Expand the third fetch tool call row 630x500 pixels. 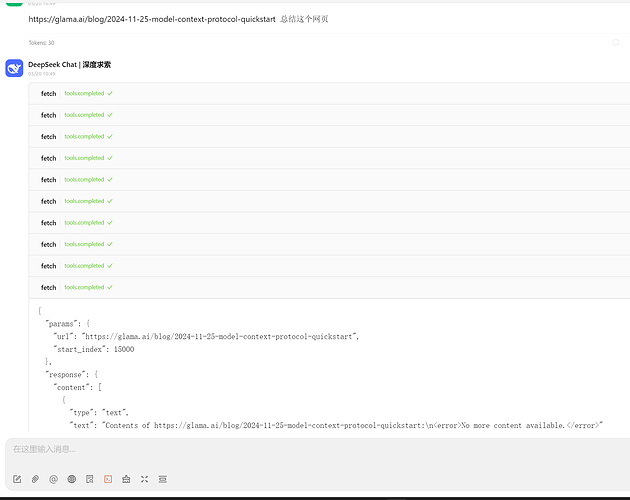tap(329, 137)
